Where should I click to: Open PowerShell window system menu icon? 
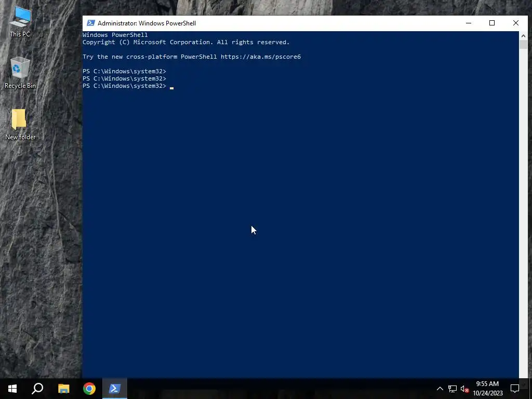(x=90, y=23)
